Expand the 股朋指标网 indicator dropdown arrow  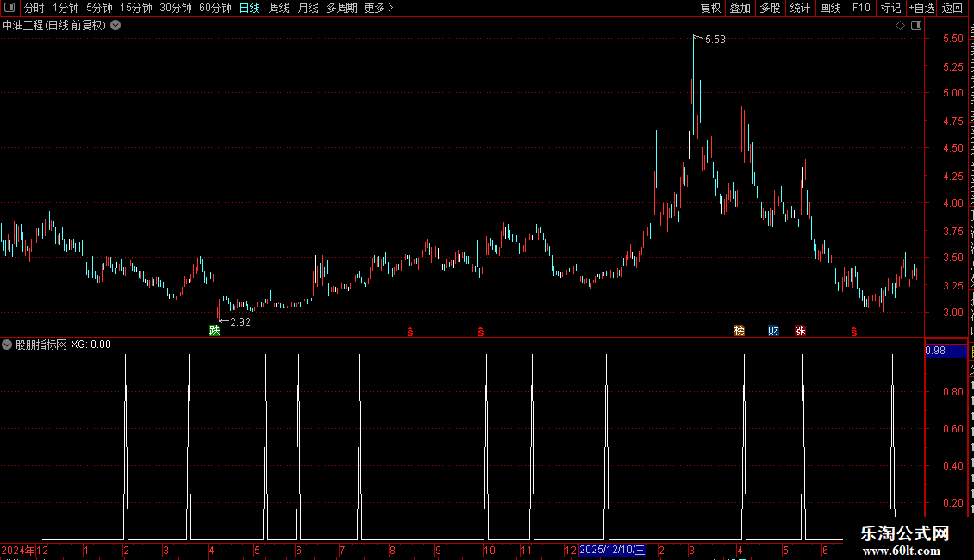coord(7,345)
